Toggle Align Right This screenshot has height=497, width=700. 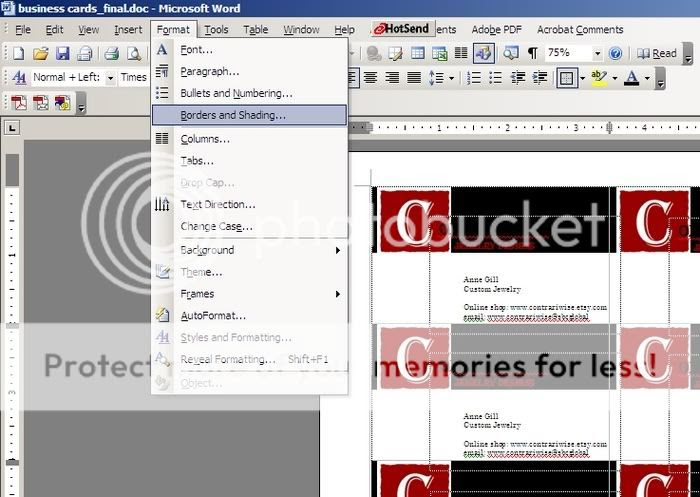point(392,78)
